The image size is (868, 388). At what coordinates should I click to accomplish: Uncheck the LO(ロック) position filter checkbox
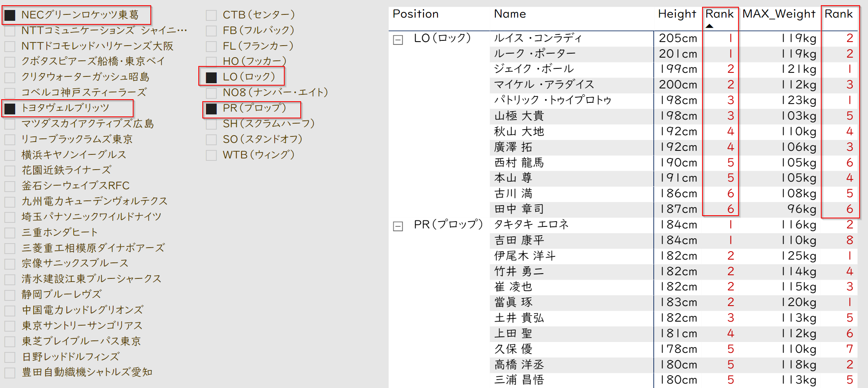click(x=211, y=77)
